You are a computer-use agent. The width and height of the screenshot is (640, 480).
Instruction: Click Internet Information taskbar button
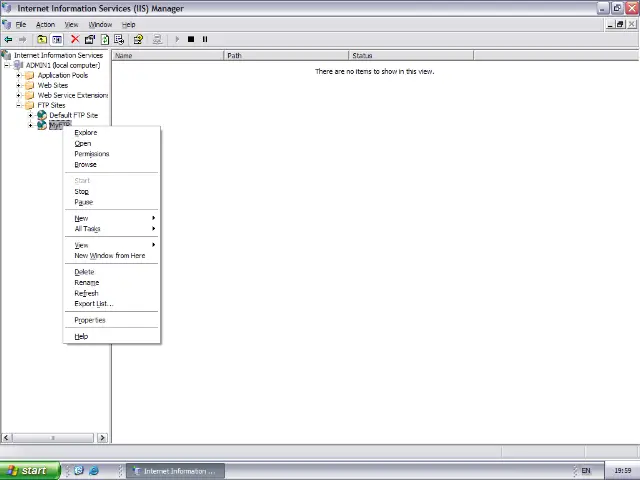coord(175,471)
